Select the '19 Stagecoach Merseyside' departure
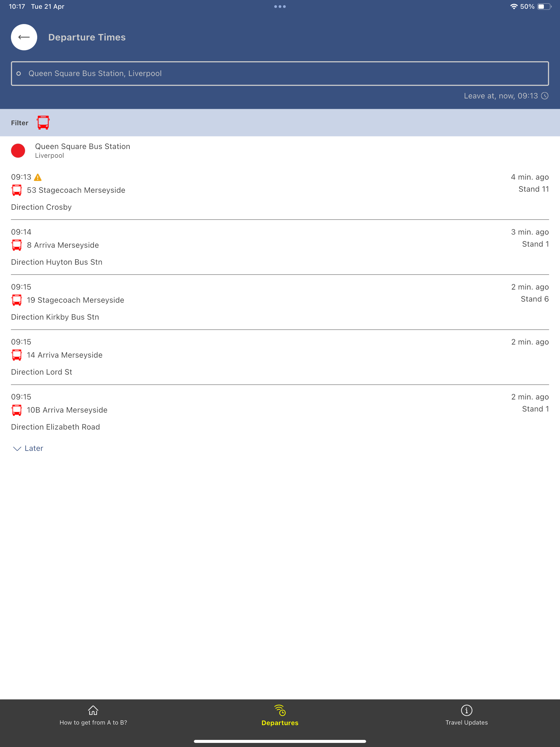Screen dimensions: 560x747 pos(280,302)
